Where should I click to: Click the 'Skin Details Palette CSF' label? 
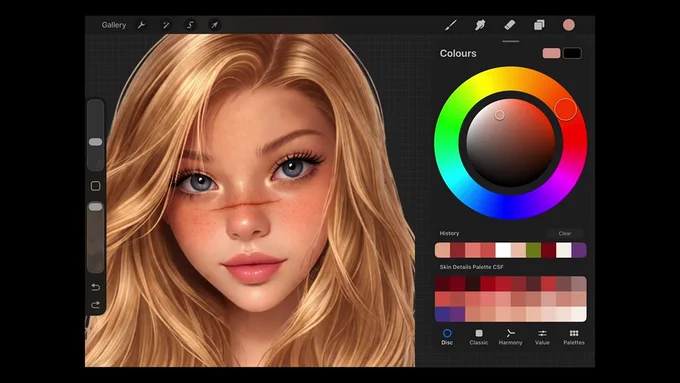tap(471, 267)
